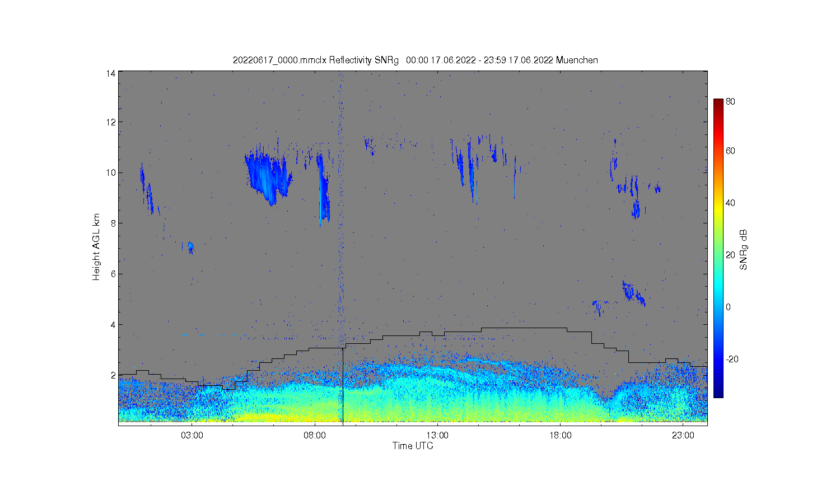Click the height tick label 8
Viewport: 840px width, 504px height.
click(113, 223)
